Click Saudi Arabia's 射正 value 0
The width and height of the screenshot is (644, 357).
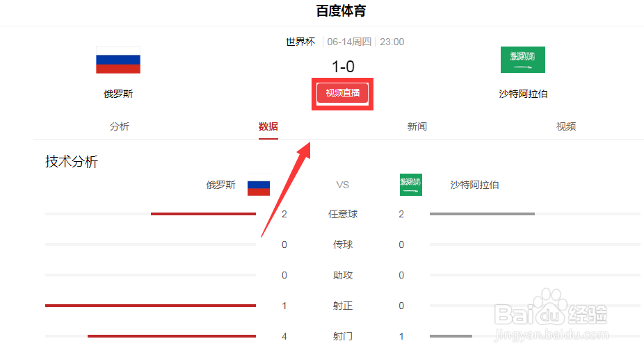pyautogui.click(x=401, y=306)
